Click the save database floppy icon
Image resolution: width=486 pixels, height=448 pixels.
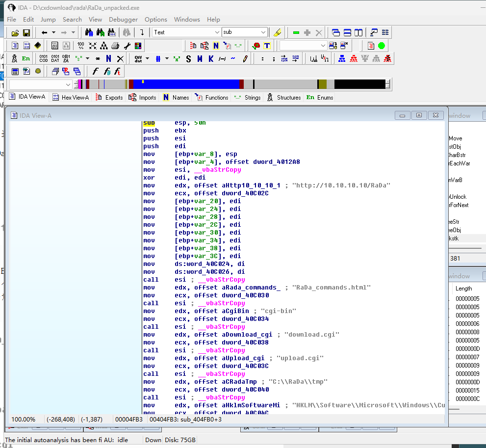(26, 33)
